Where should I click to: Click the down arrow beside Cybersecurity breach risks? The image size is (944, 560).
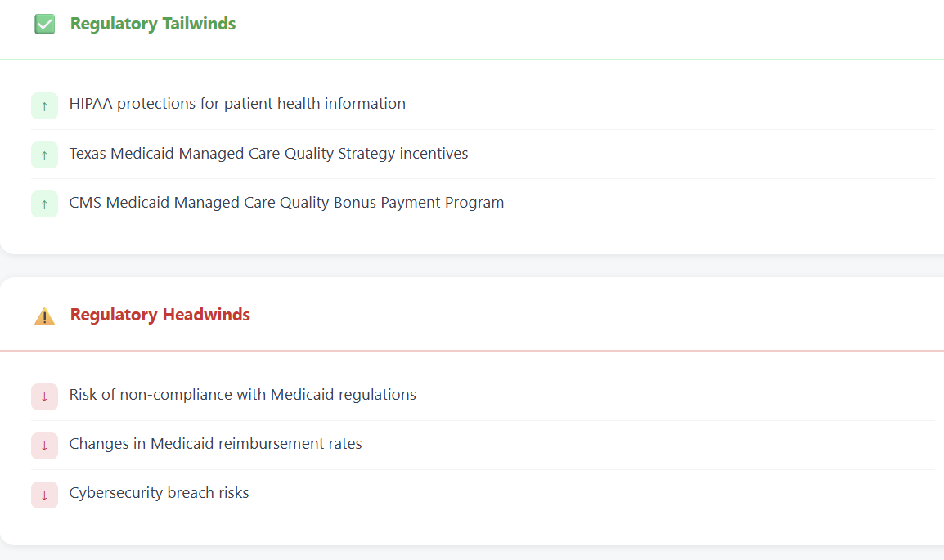44,495
